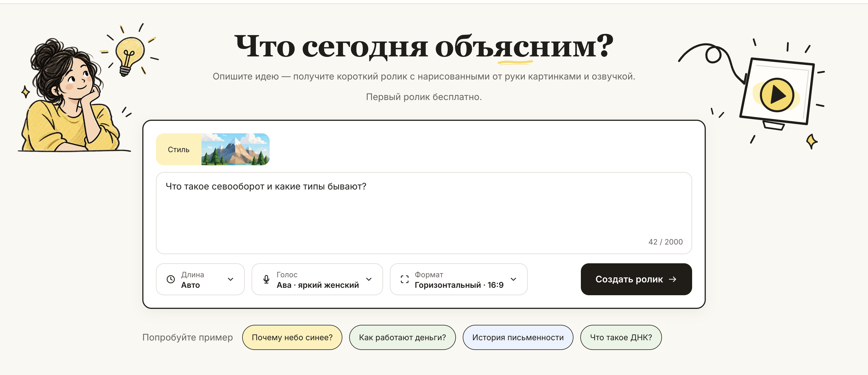Expand the Длина chevron
The height and width of the screenshot is (375, 868).
click(231, 279)
